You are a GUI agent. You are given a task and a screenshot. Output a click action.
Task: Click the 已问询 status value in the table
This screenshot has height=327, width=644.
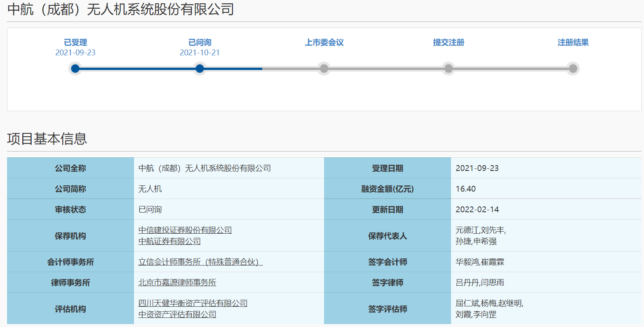(150, 210)
